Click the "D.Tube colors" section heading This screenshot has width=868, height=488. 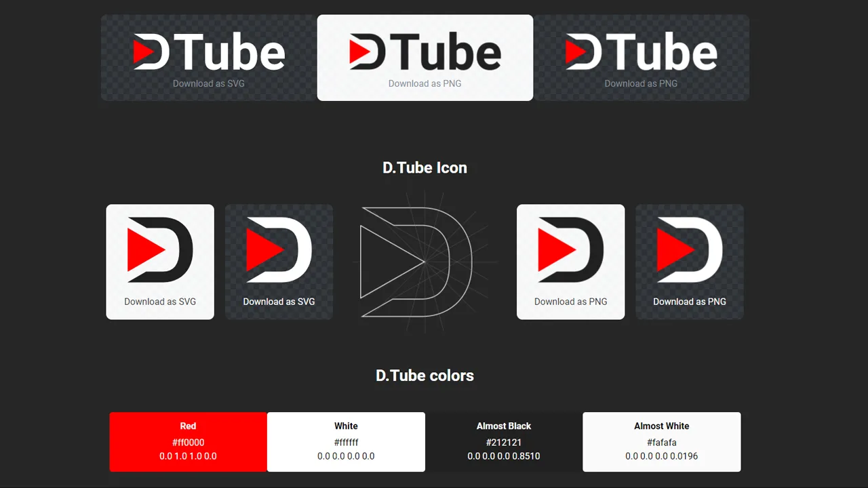425,375
